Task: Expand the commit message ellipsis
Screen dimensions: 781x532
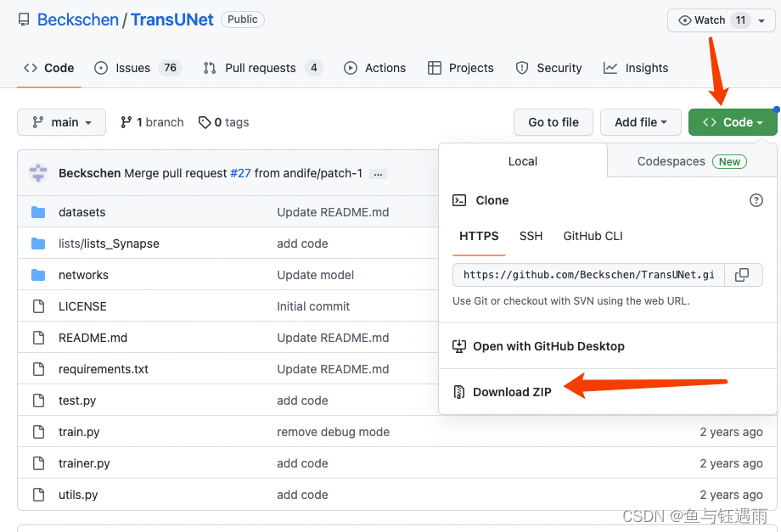Action: point(377,174)
